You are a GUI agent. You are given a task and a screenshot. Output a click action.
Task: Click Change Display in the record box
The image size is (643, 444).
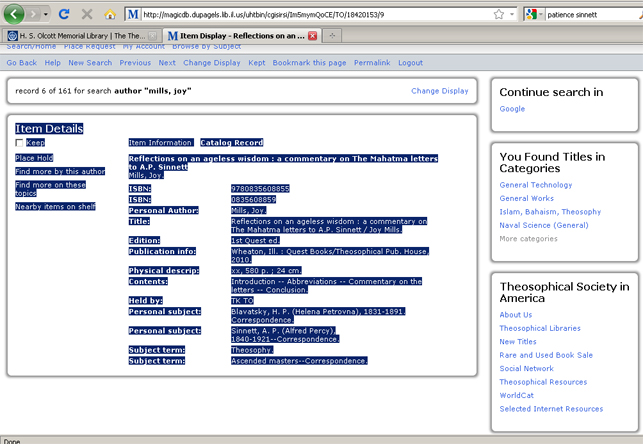coord(440,91)
